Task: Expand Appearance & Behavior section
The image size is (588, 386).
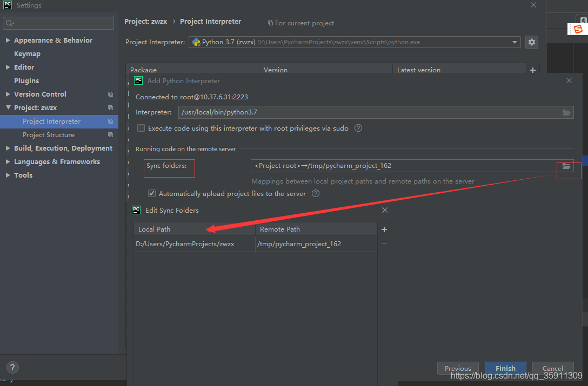Action: (x=8, y=40)
